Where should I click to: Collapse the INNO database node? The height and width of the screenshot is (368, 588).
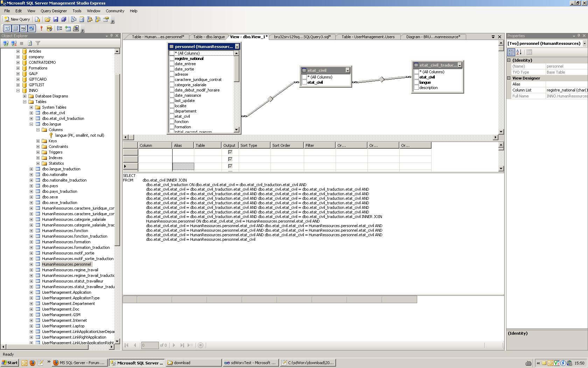point(18,90)
